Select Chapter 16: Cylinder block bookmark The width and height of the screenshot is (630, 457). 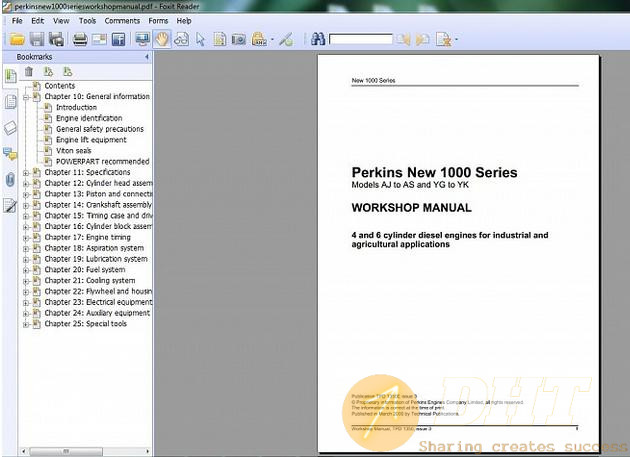tap(98, 227)
